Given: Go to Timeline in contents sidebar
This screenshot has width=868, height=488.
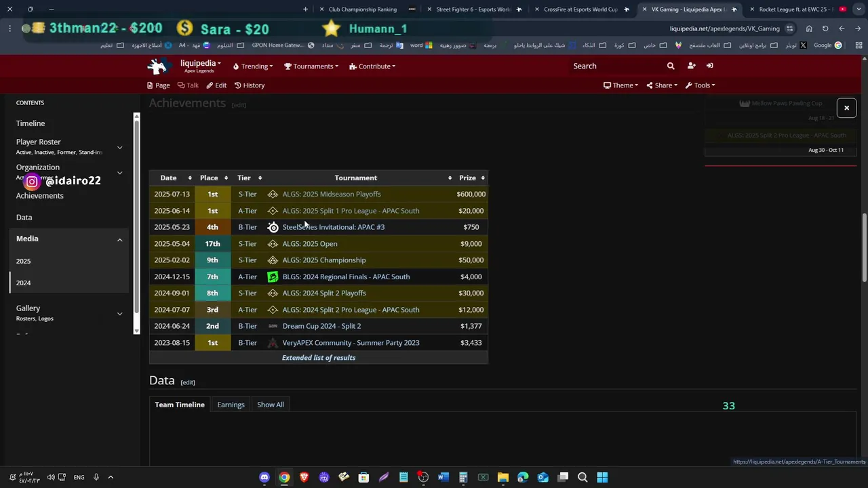Looking at the screenshot, I should [31, 123].
